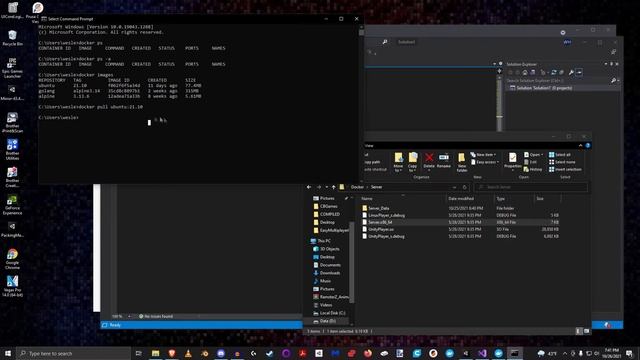This screenshot has height=360, width=640.
Task: Click the Windows taskbar search box
Action: pos(73,353)
